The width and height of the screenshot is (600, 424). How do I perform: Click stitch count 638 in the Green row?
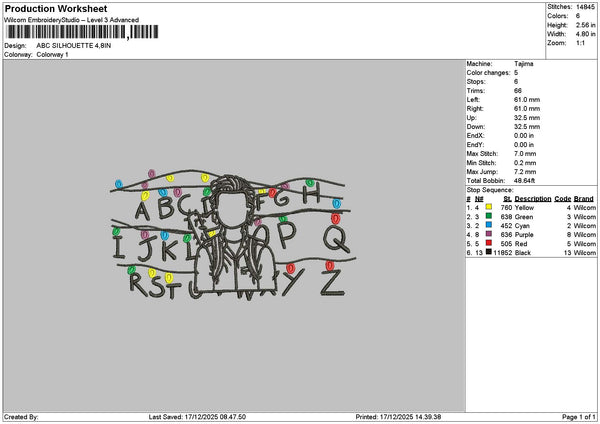tap(506, 217)
